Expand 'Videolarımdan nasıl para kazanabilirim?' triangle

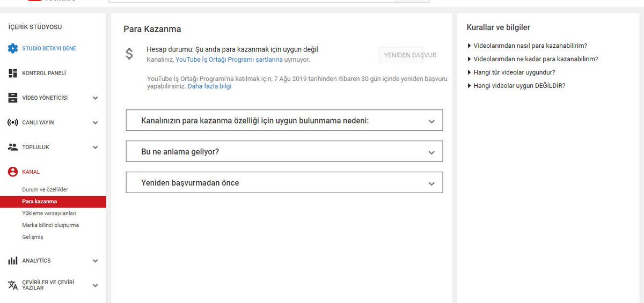[470, 46]
